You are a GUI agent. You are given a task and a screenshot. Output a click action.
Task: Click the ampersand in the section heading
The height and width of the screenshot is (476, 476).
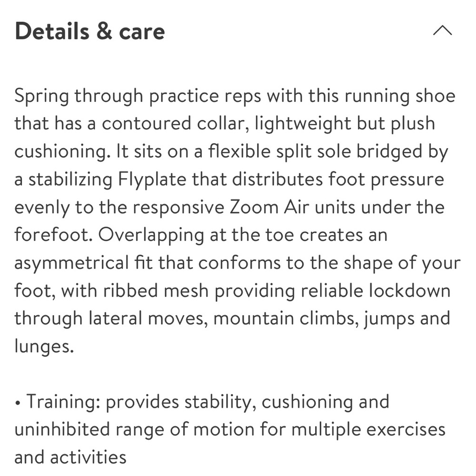pyautogui.click(x=104, y=31)
